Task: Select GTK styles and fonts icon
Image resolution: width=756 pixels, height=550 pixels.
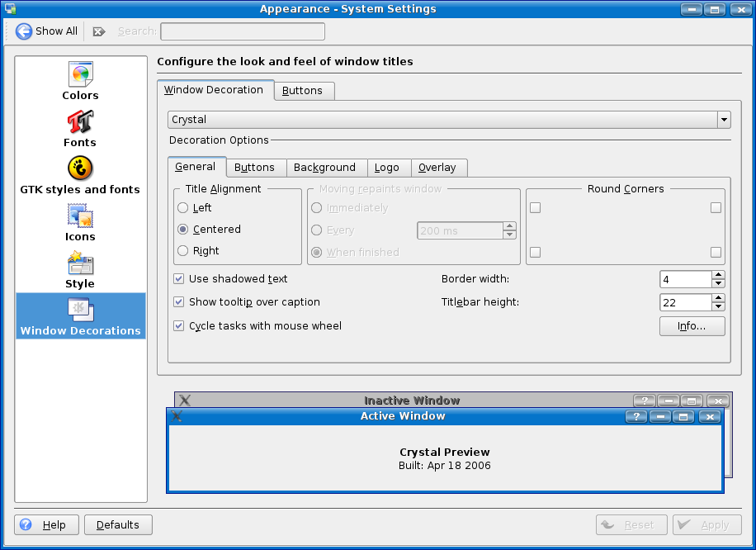Action: pos(80,169)
